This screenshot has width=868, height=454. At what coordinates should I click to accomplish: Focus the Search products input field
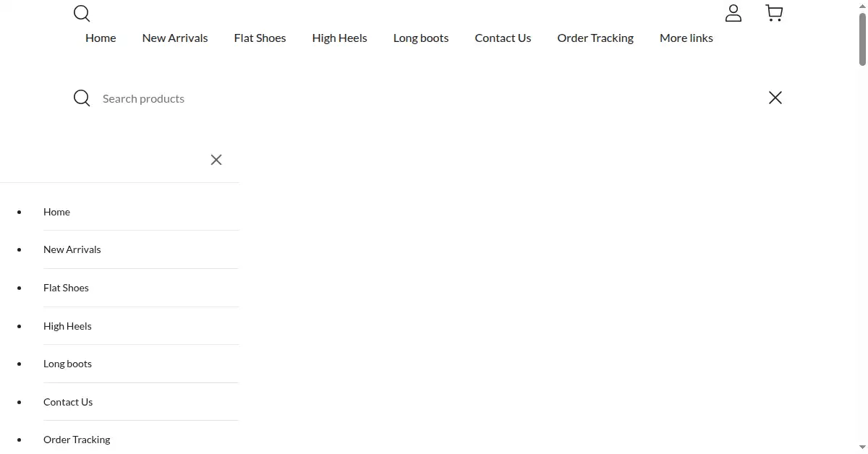click(427, 98)
